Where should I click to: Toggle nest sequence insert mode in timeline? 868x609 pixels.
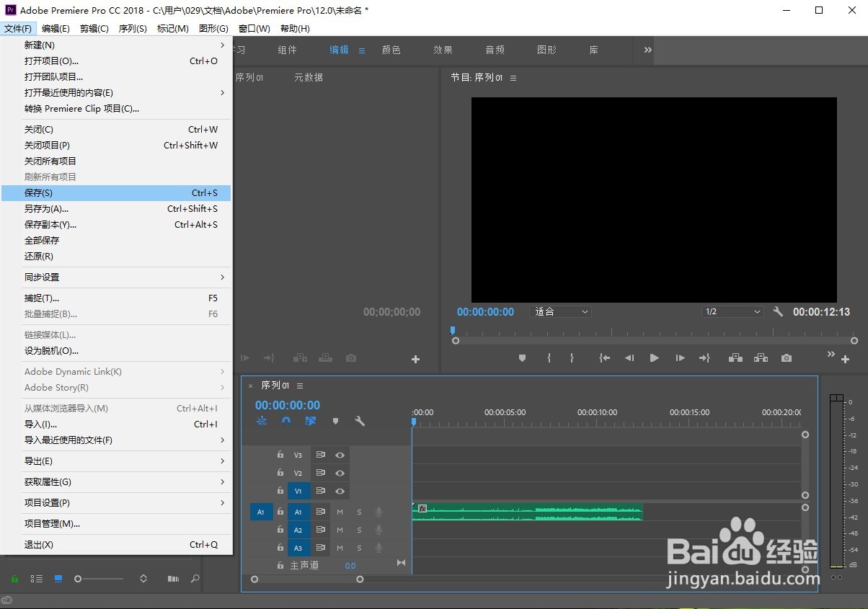[x=262, y=421]
